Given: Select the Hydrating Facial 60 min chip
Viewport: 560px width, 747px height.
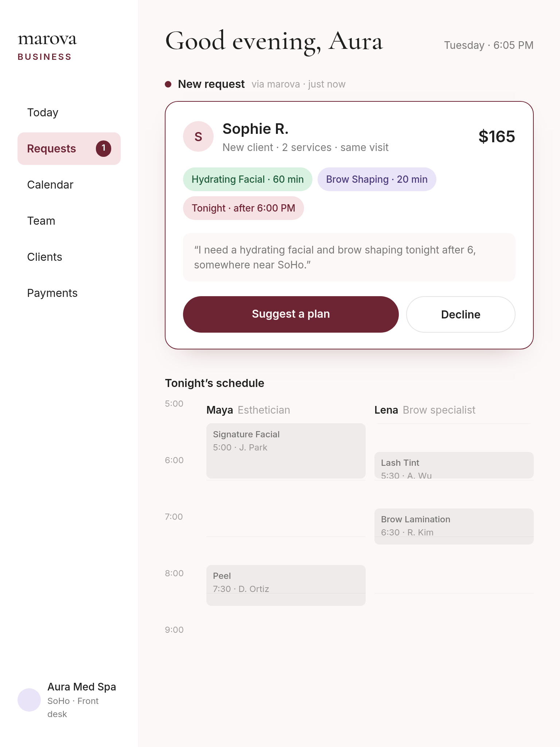Looking at the screenshot, I should tap(248, 179).
